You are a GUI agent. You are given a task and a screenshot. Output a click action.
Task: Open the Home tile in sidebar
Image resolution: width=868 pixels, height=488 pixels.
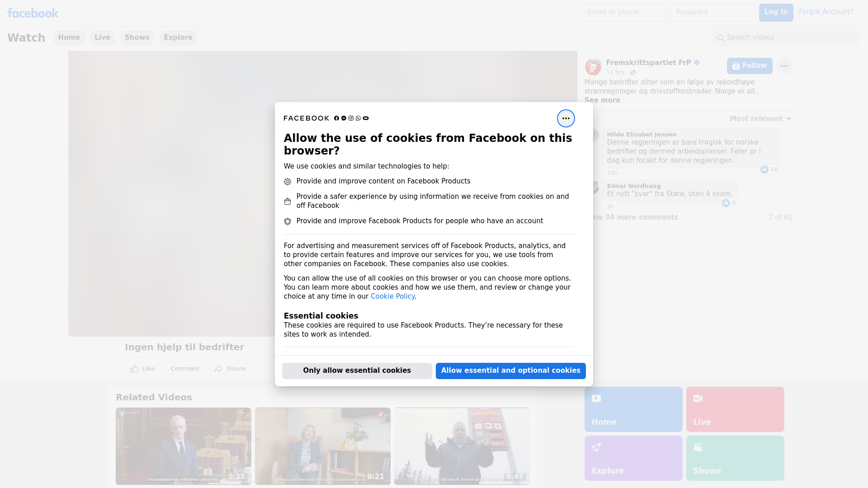tap(633, 409)
